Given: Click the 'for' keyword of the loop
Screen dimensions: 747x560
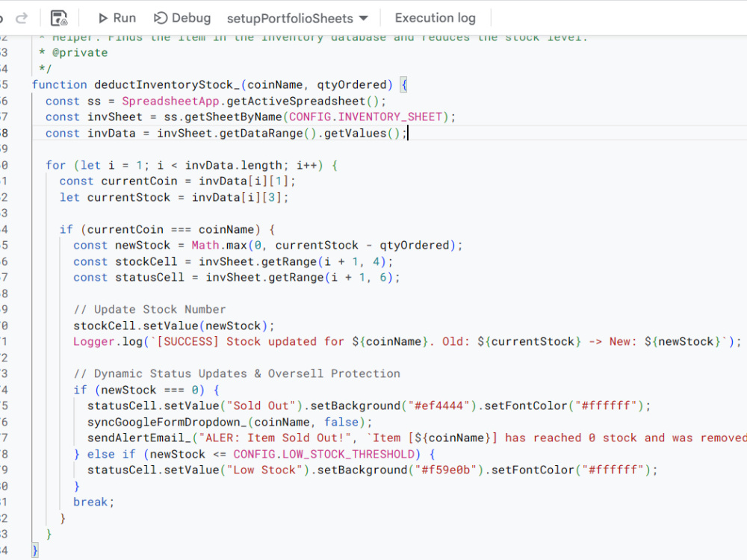Looking at the screenshot, I should pyautogui.click(x=56, y=165).
